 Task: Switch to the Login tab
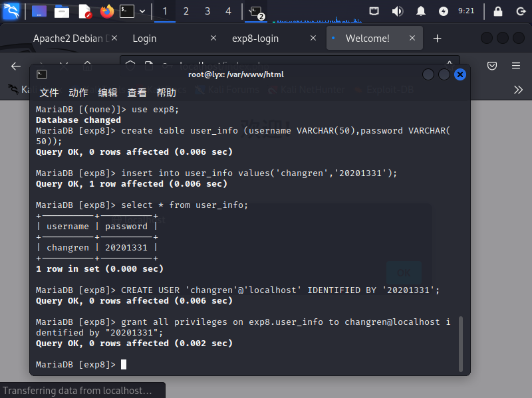click(144, 39)
